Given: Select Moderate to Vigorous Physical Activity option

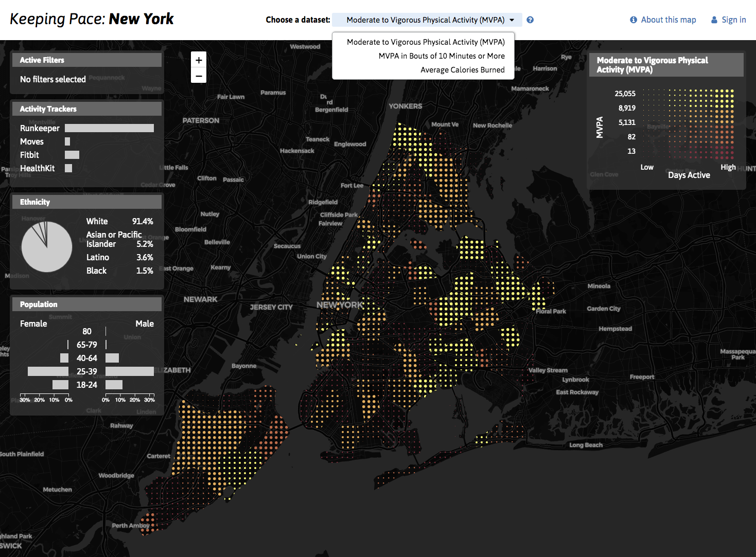Looking at the screenshot, I should (426, 42).
